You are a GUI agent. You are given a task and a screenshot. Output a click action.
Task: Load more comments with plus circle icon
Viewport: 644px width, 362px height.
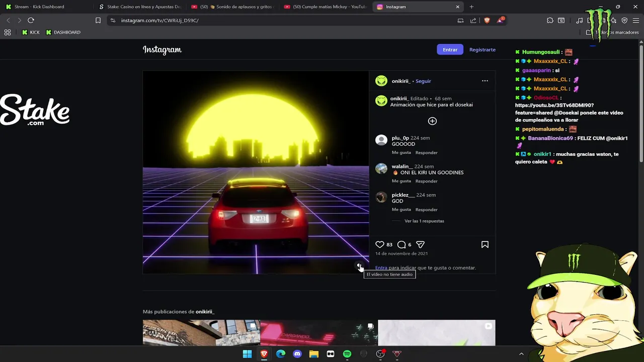[432, 121]
